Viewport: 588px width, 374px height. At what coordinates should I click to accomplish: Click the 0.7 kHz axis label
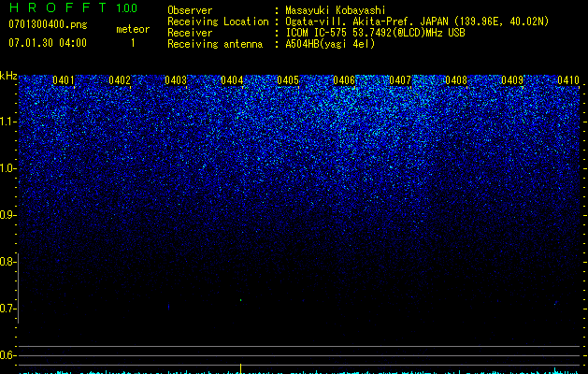coord(7,309)
